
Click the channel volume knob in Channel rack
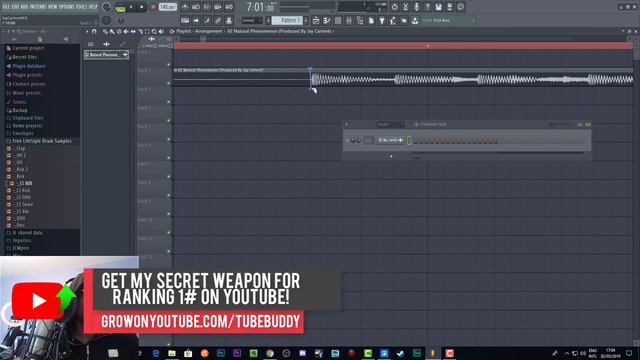[359, 141]
